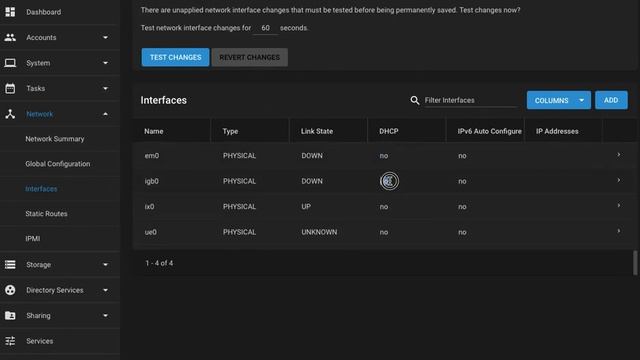The width and height of the screenshot is (640, 360).
Task: Click the Directory Services icon
Action: (x=10, y=290)
